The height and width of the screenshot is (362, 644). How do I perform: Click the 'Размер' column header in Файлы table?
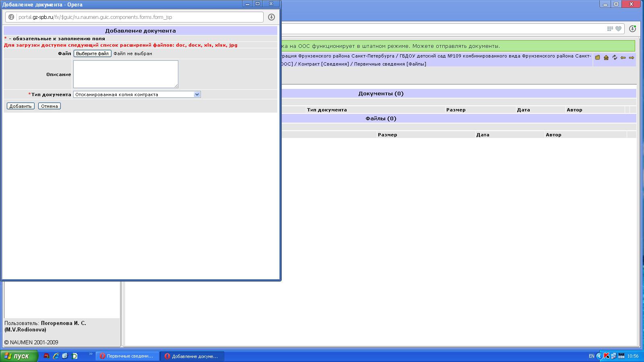(388, 135)
